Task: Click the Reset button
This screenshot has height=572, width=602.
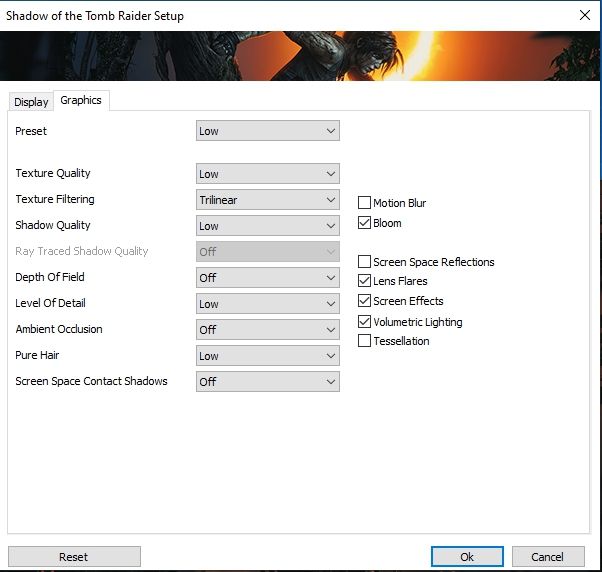Action: click(x=74, y=557)
